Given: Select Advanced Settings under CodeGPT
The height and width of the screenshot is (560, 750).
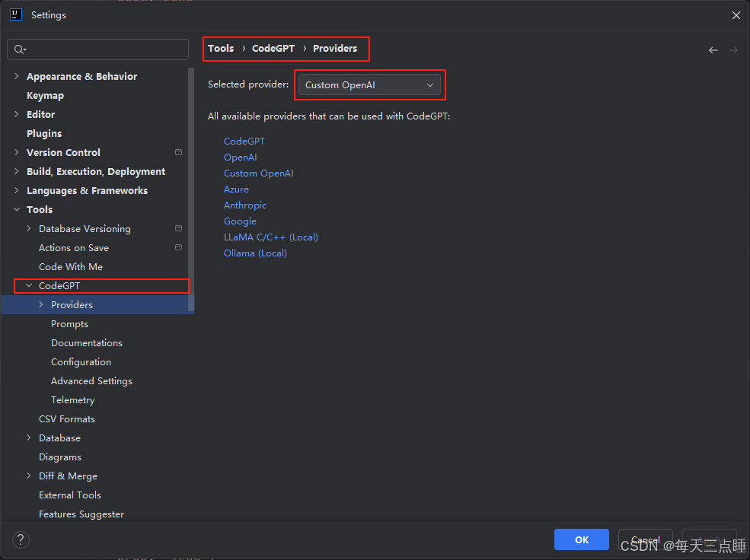Looking at the screenshot, I should 91,381.
